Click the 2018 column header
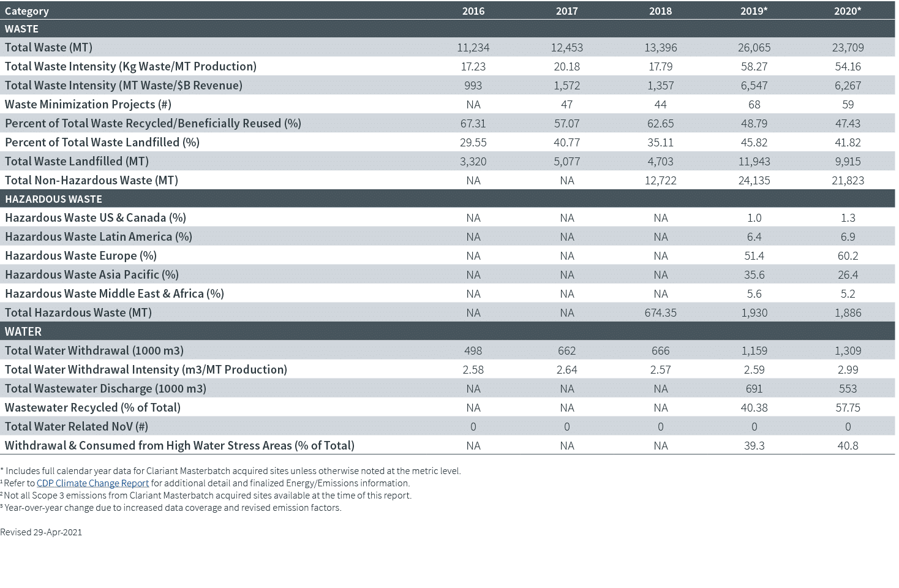 pos(661,10)
